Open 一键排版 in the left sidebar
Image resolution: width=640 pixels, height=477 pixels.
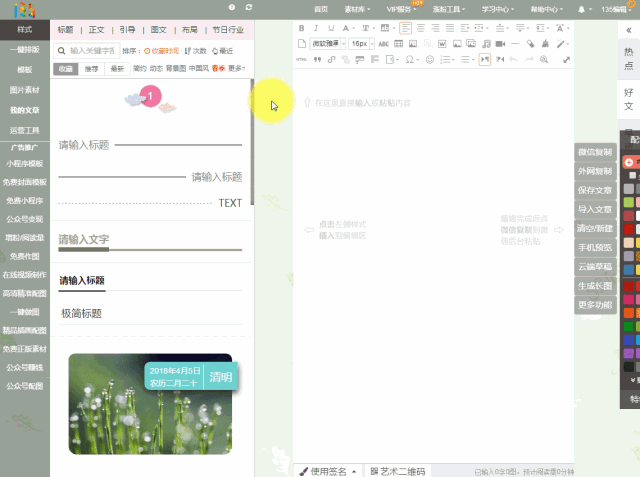click(x=24, y=49)
